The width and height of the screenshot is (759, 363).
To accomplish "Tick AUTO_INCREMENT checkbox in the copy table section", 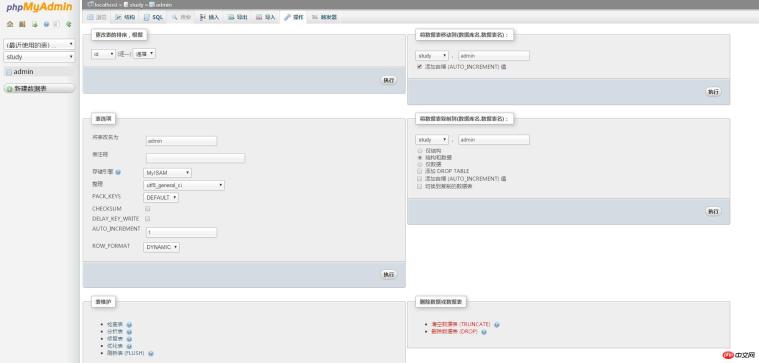I will click(420, 179).
